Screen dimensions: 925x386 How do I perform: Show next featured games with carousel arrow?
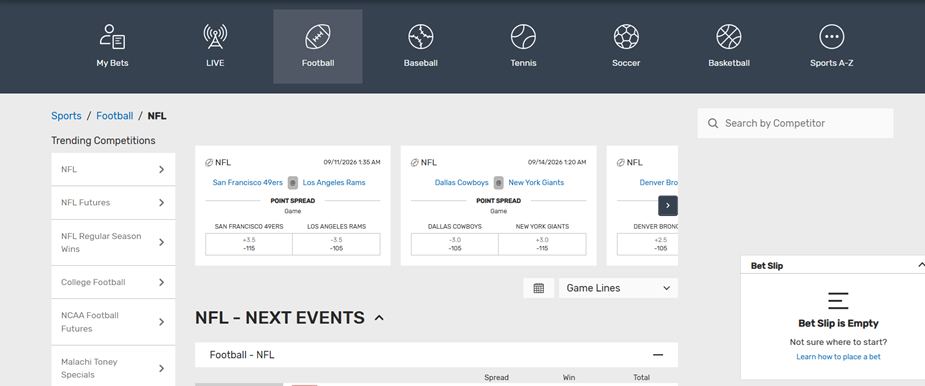coord(668,205)
